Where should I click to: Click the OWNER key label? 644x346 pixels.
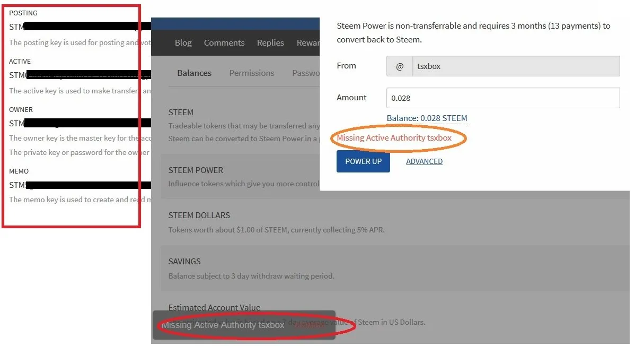21,110
